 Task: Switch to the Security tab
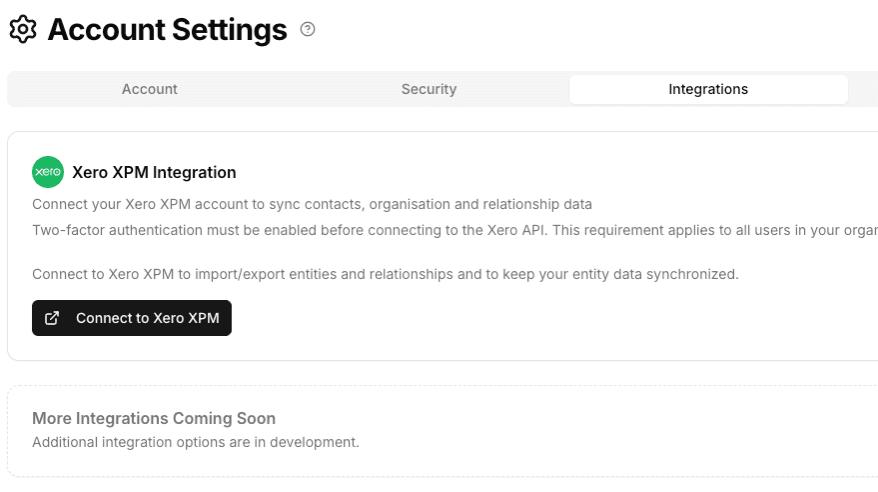coord(429,89)
